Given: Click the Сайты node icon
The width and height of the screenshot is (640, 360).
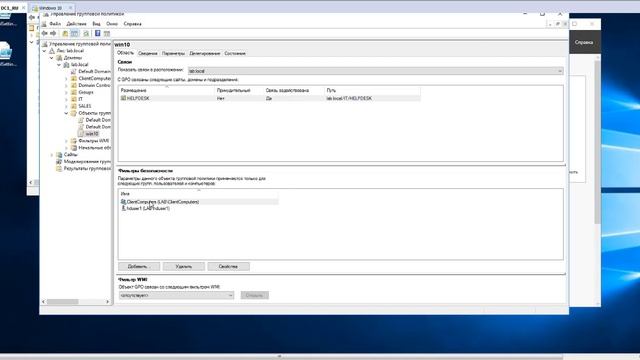Looking at the screenshot, I should tap(59, 155).
